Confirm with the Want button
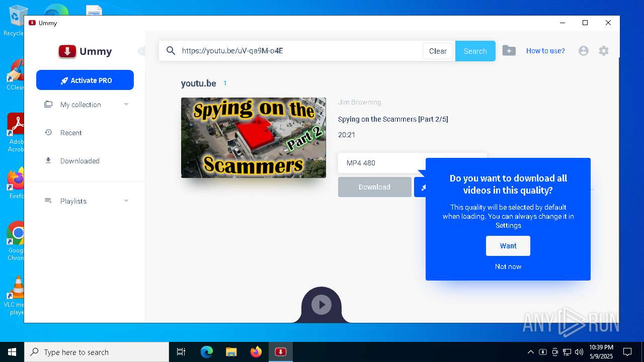 [508, 246]
